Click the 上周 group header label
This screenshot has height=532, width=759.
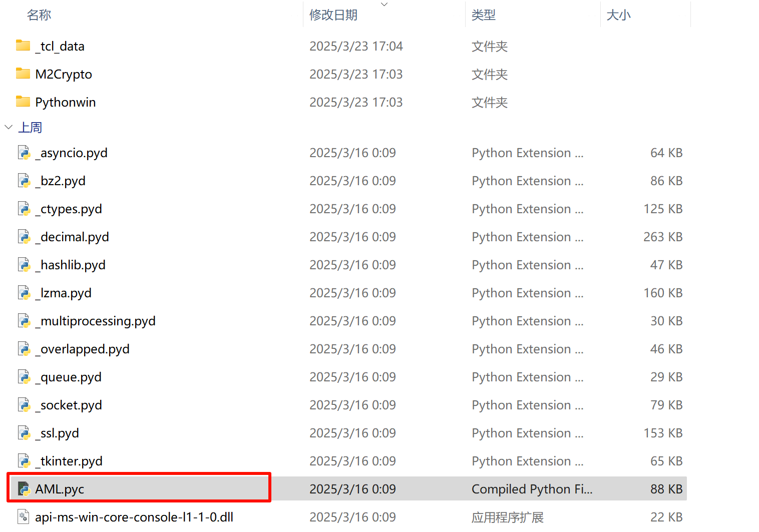30,128
